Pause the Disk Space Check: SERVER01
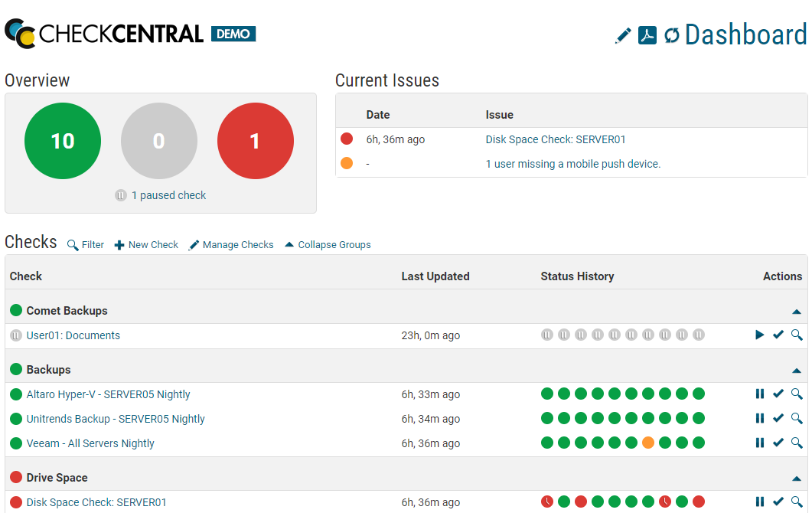The height and width of the screenshot is (513, 812). pos(760,502)
